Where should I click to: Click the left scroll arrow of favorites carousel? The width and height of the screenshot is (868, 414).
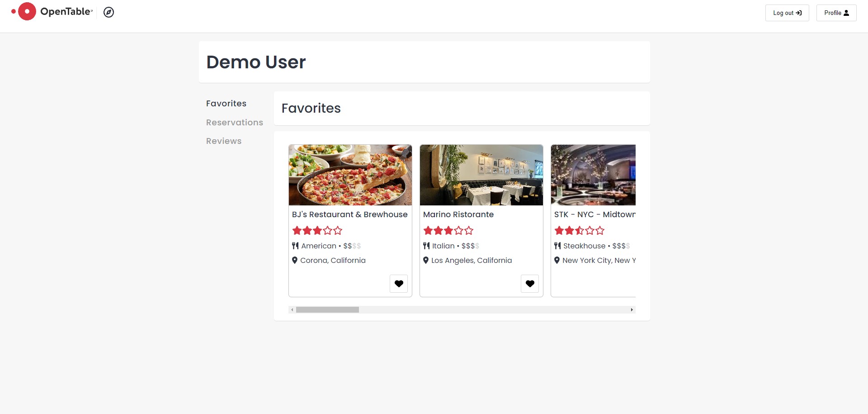292,309
